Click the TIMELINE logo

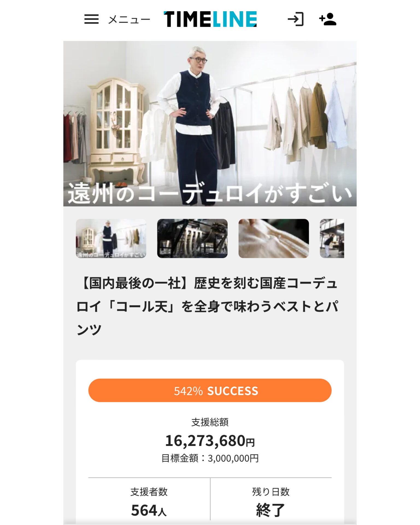(x=210, y=19)
